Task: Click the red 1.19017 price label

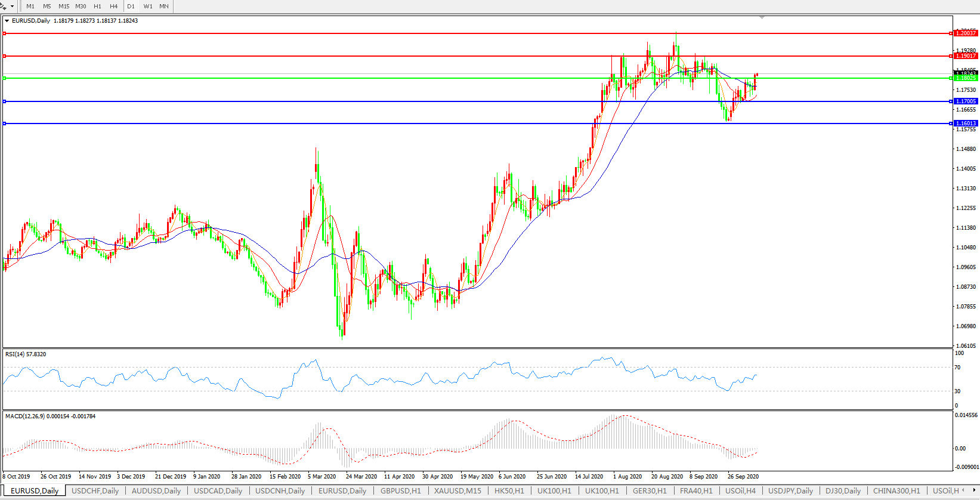Action: 966,56
